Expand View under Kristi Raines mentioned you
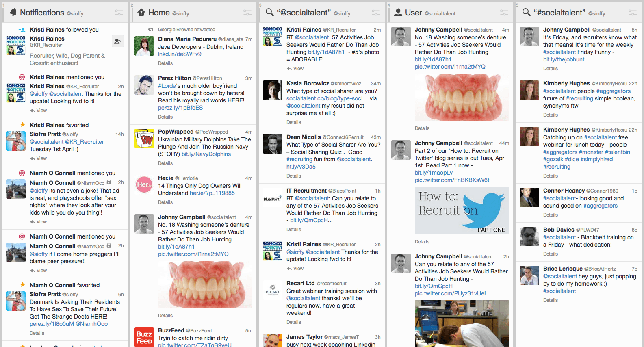 click(x=39, y=111)
